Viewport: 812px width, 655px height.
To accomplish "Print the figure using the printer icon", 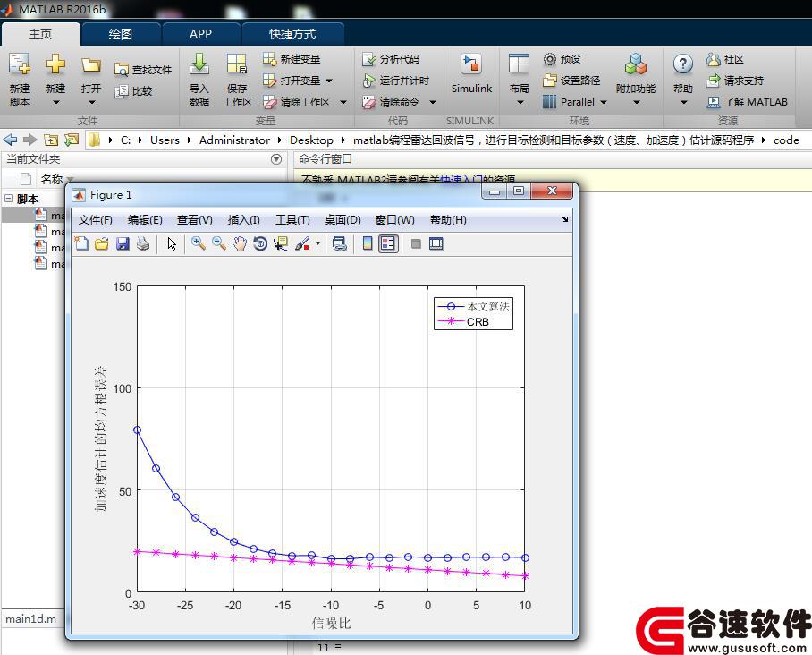I will click(143, 243).
